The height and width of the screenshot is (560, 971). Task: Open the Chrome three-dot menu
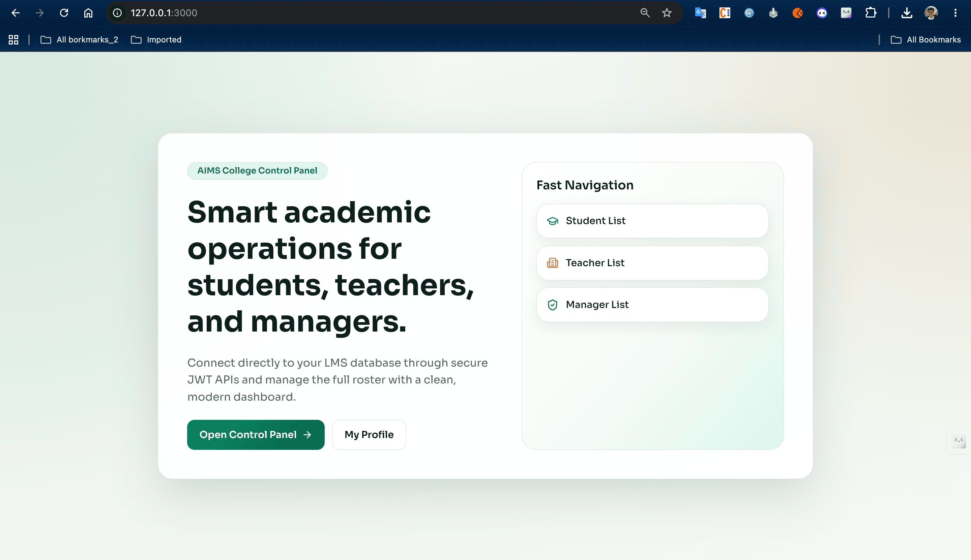tap(955, 13)
